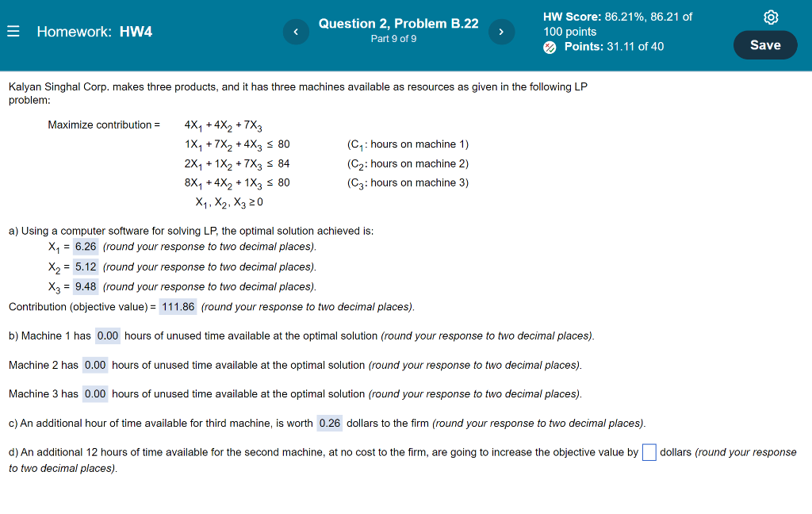The height and width of the screenshot is (514, 812).
Task: Select the X3 answer field showing 9.48
Action: (85, 286)
